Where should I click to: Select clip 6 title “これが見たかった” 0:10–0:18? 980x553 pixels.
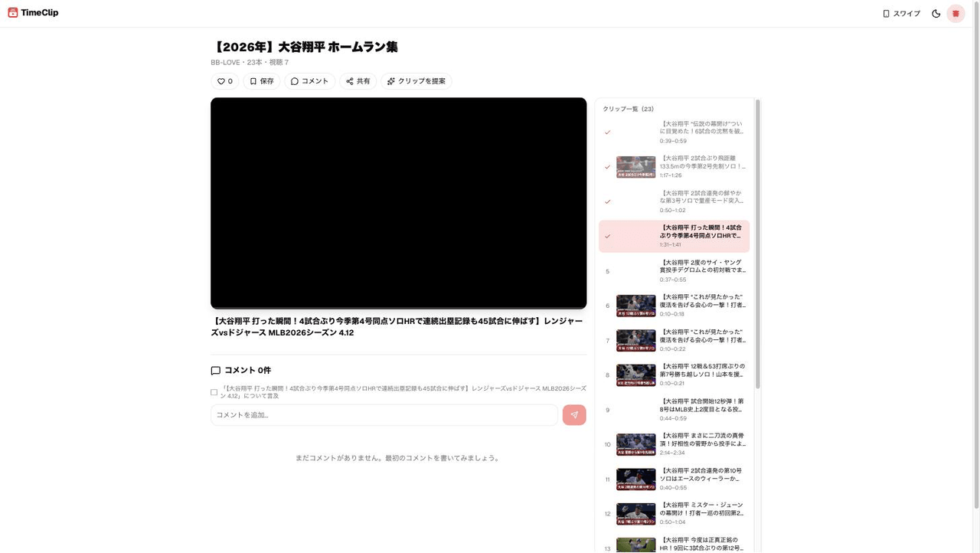[703, 301]
